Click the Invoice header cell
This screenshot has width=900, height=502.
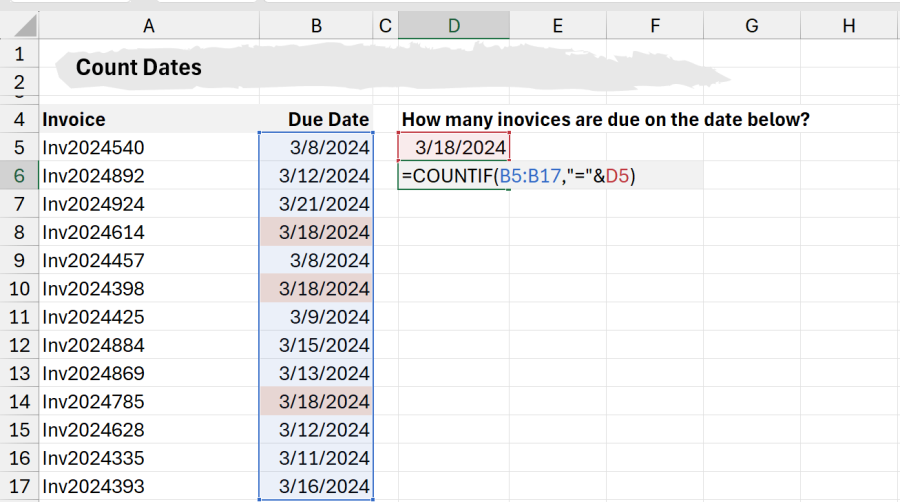coord(149,119)
